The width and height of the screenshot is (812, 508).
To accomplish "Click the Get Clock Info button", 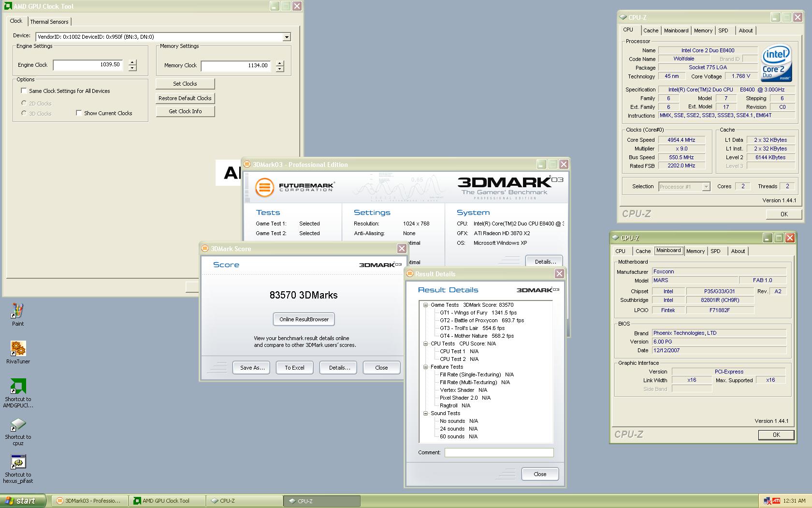I will pos(185,111).
